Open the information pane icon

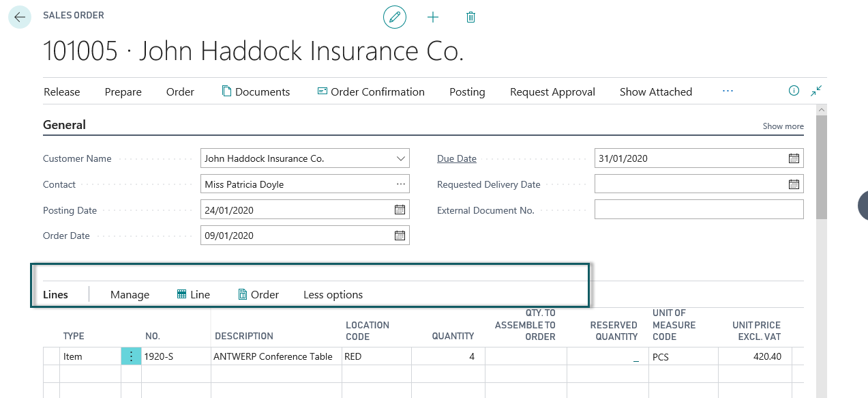tap(794, 91)
